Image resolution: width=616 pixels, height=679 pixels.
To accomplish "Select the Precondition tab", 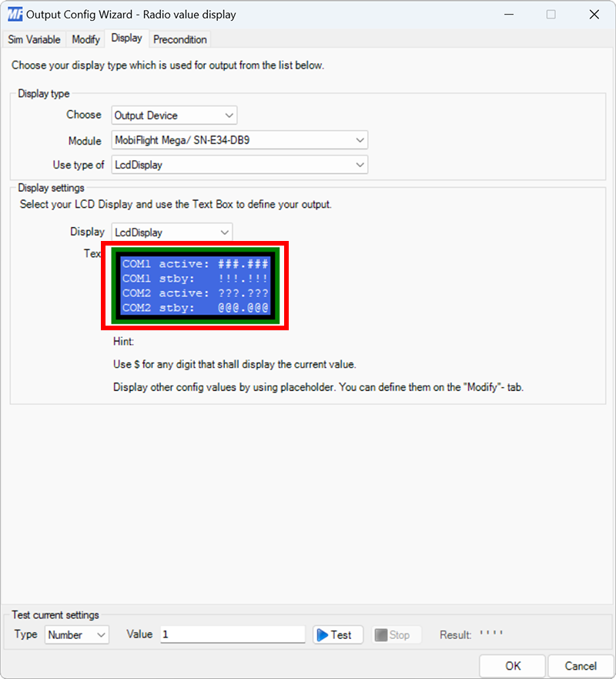I will 179,39.
